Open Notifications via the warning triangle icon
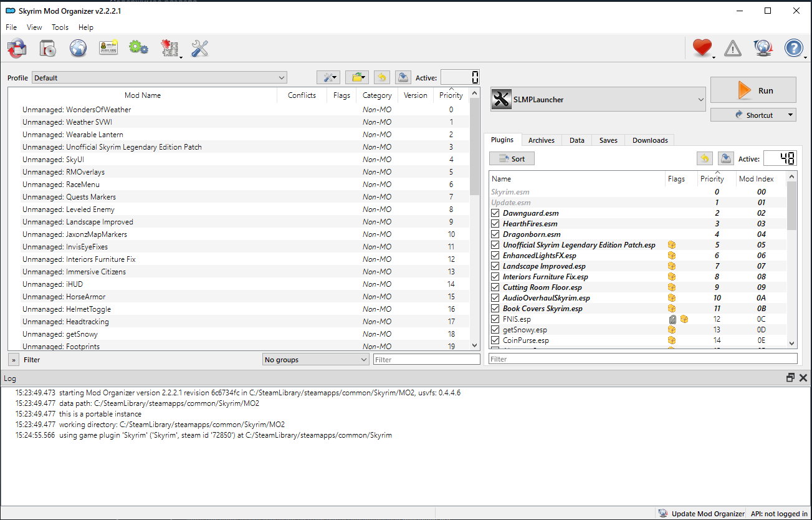Screen dimensions: 812x520 pyautogui.click(x=733, y=48)
